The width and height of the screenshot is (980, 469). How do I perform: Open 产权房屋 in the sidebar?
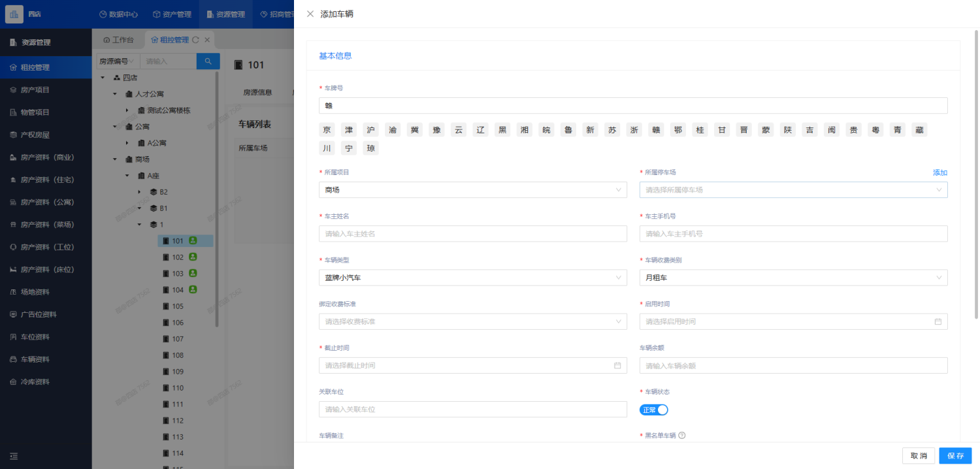[x=46, y=135]
